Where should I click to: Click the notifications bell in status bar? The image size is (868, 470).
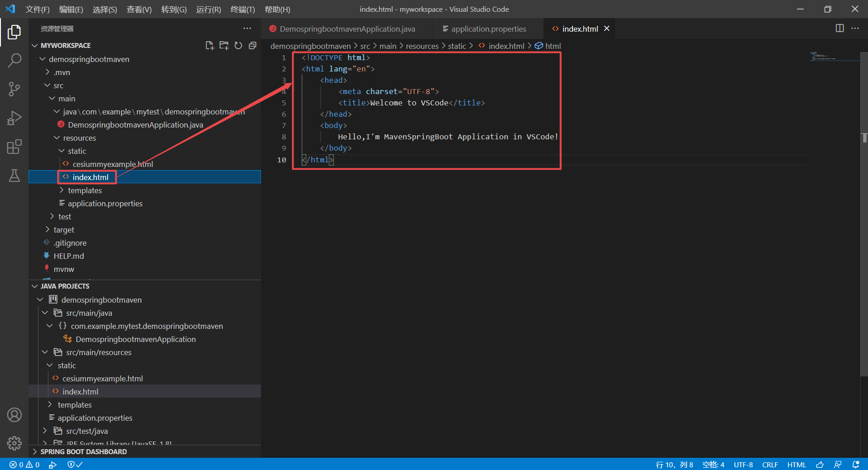(856, 465)
